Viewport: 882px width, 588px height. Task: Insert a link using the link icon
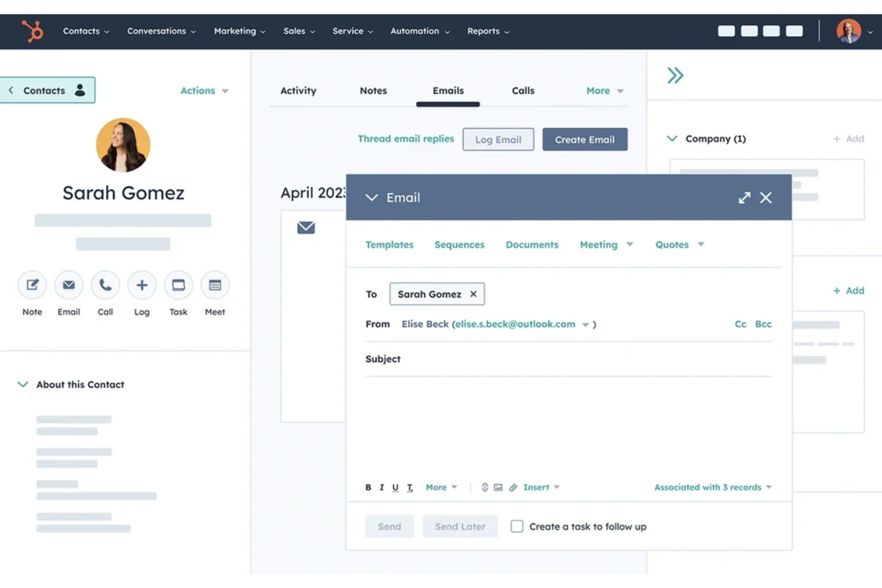(485, 487)
